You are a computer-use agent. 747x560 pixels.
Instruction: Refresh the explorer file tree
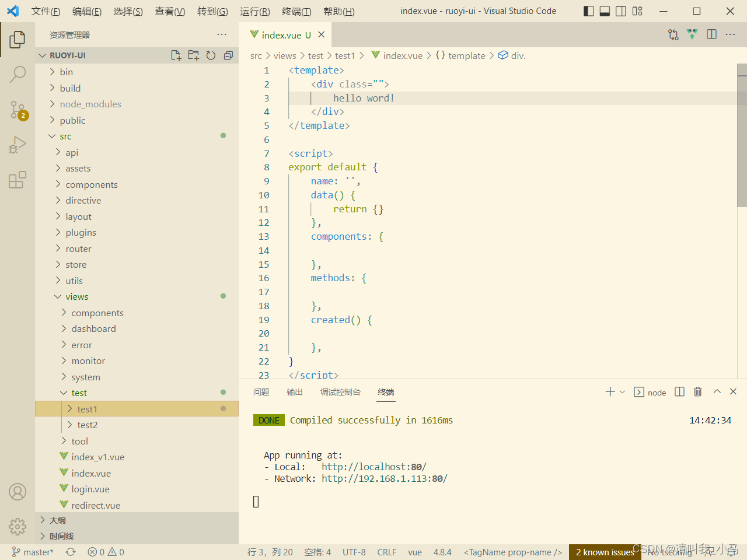point(211,55)
